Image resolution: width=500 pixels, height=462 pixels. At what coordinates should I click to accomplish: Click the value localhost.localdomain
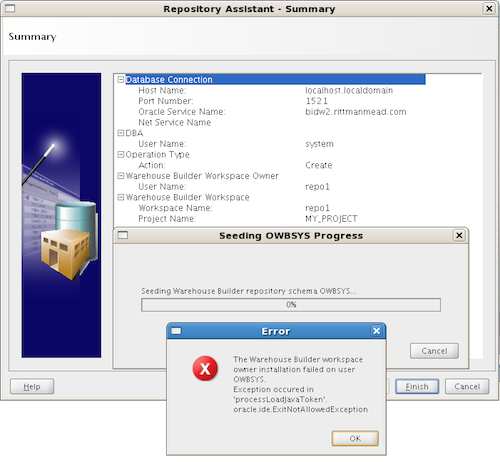[349, 90]
